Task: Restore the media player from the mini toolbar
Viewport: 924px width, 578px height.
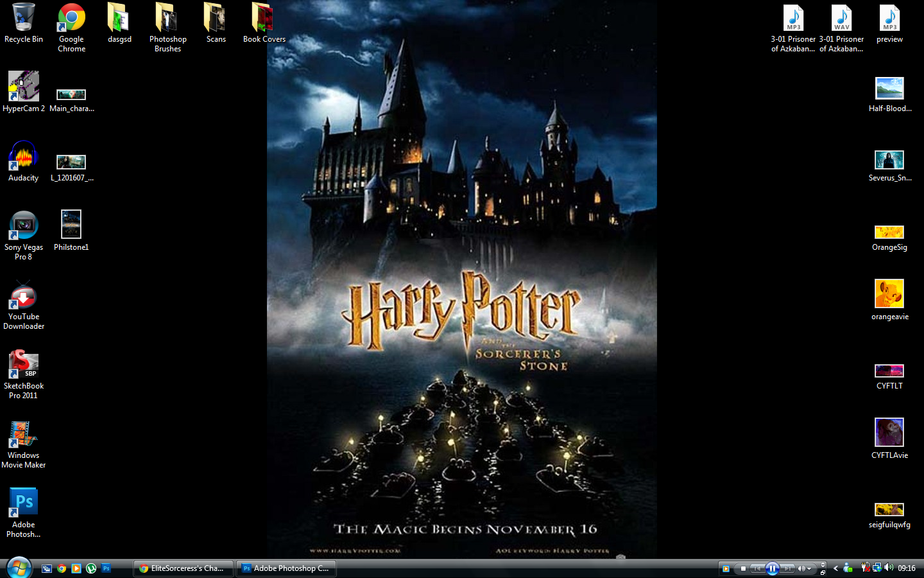Action: [823, 572]
